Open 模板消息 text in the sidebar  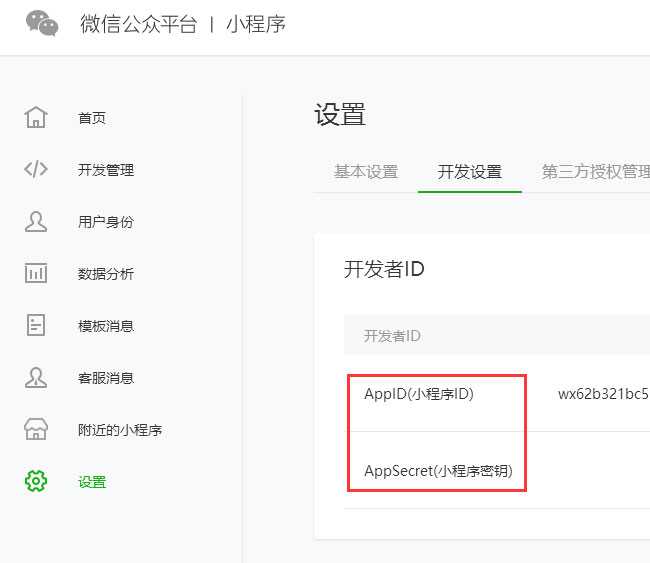tap(106, 326)
